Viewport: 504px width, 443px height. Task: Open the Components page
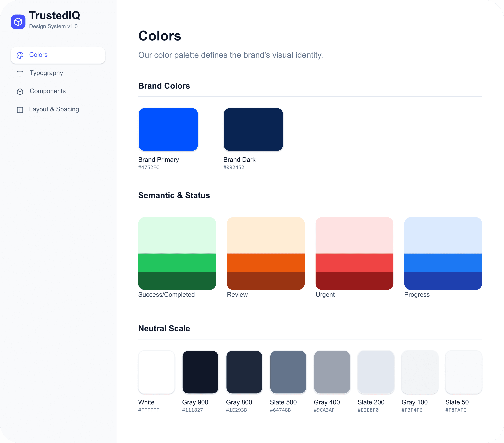48,91
